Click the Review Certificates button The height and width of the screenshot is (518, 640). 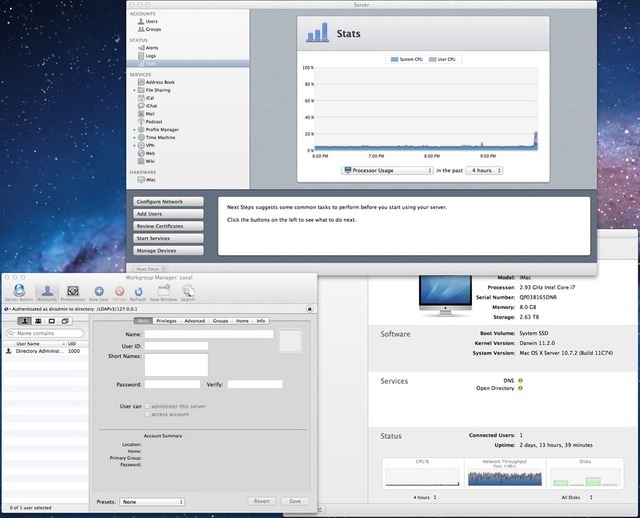168,226
